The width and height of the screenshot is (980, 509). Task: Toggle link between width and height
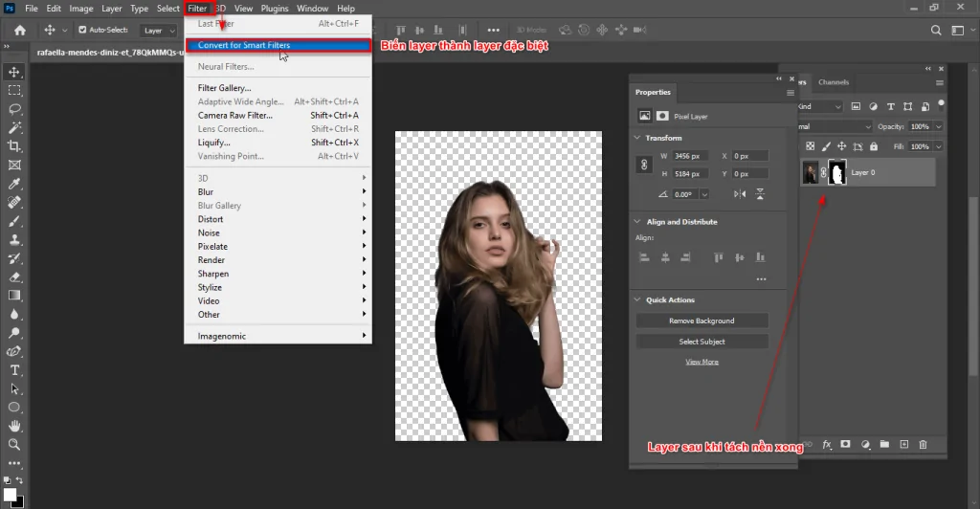[x=643, y=165]
